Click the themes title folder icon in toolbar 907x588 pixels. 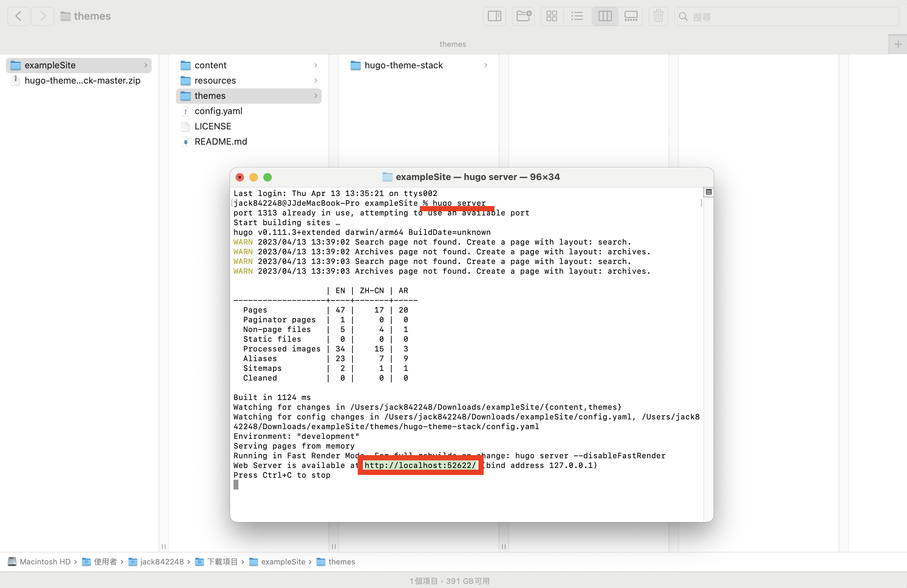tap(66, 16)
